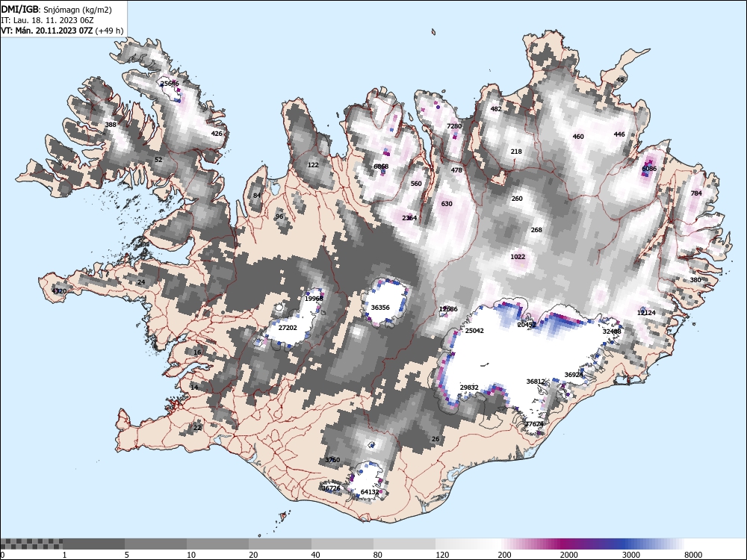Click the value label 64132 on Mýrdalsjökull

point(370,492)
